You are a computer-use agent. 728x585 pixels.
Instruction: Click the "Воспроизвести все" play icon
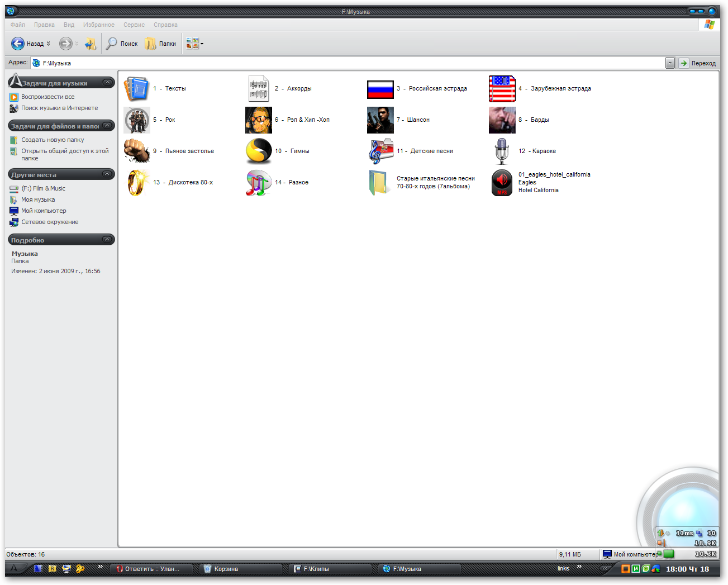[x=14, y=97]
